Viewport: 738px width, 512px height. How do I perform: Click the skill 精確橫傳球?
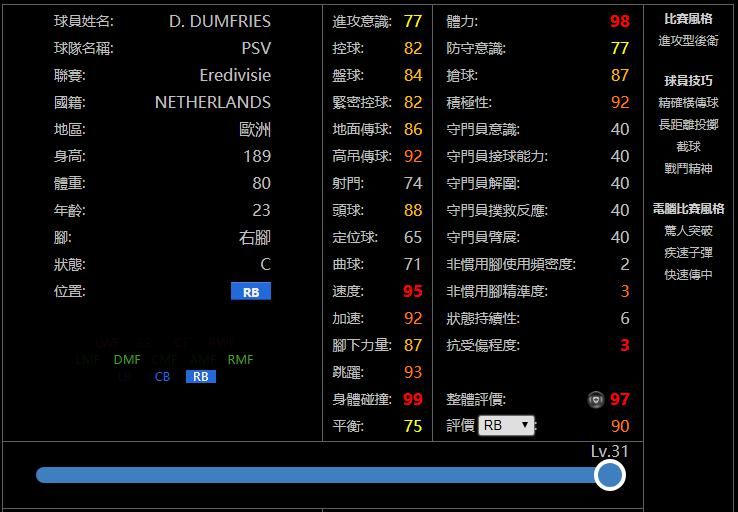pyautogui.click(x=688, y=103)
